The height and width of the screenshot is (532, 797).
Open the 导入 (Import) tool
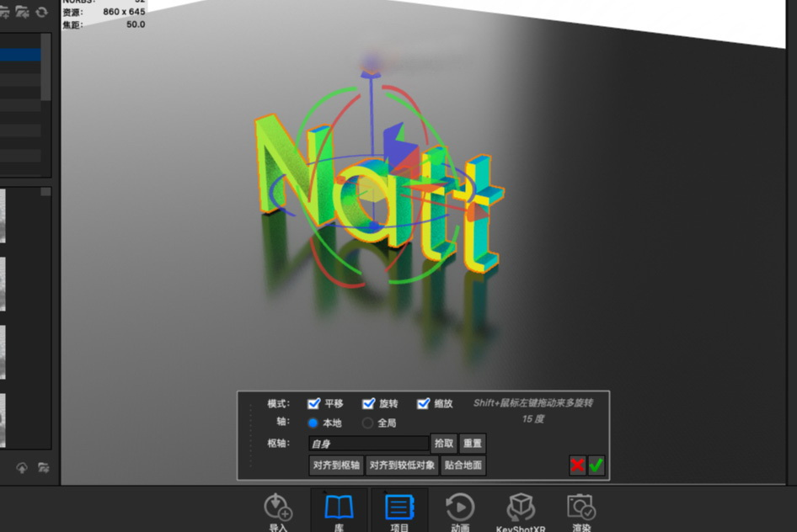(278, 508)
